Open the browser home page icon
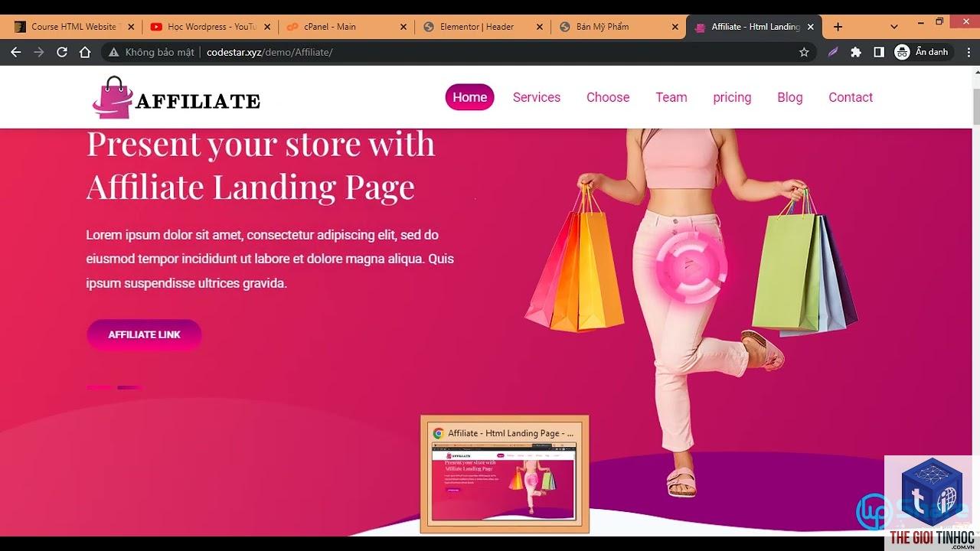The width and height of the screenshot is (980, 551). pyautogui.click(x=85, y=52)
